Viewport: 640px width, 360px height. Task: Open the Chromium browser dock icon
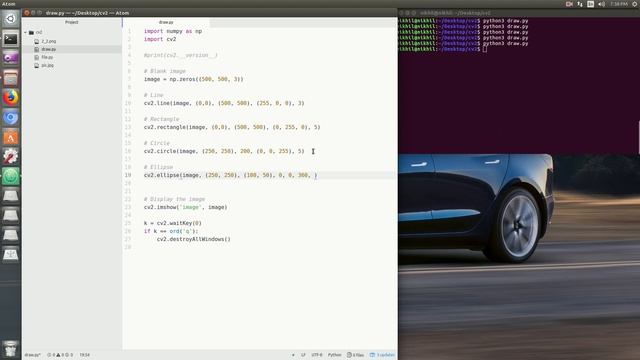coord(11,118)
